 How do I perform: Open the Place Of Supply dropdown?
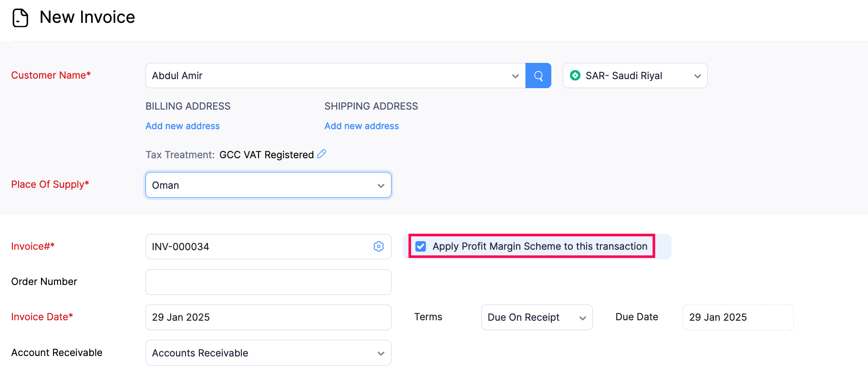268,185
